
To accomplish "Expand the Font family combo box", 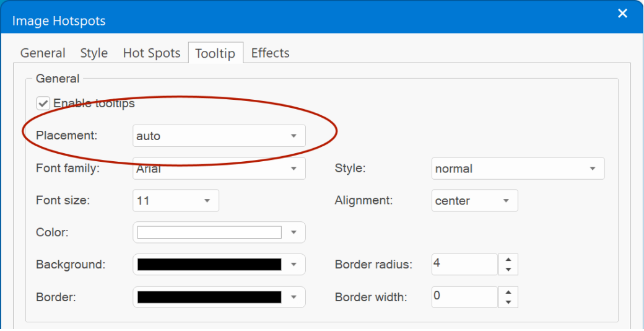I will point(219,168).
